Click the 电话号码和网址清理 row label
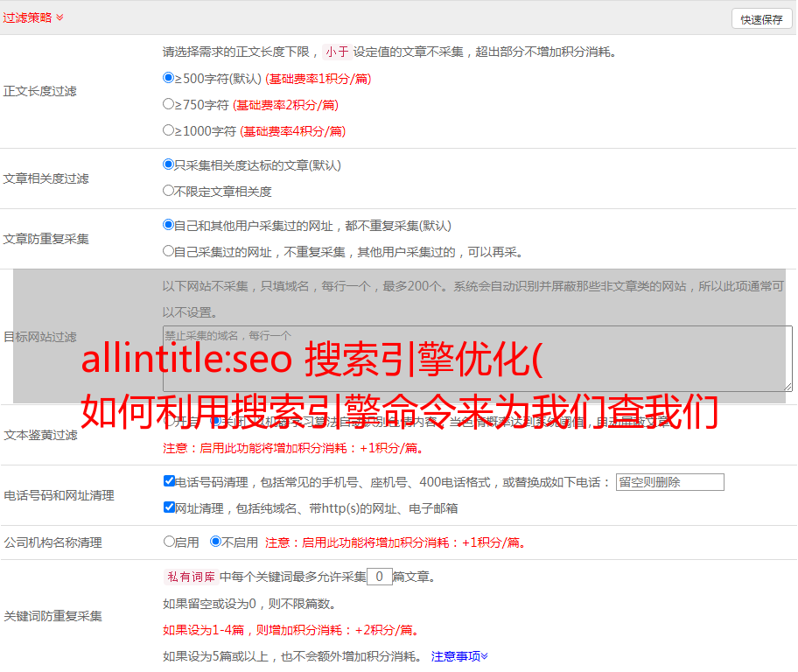The height and width of the screenshot is (672, 798). [x=59, y=495]
